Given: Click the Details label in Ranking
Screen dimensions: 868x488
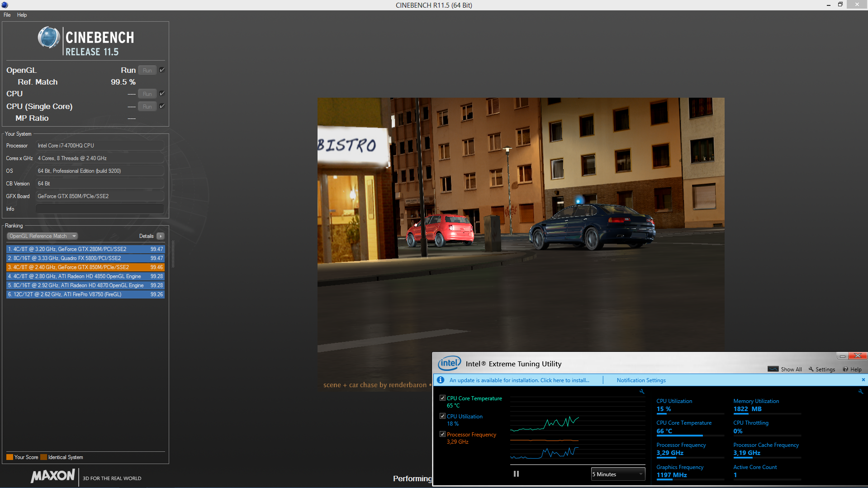Looking at the screenshot, I should (x=146, y=236).
